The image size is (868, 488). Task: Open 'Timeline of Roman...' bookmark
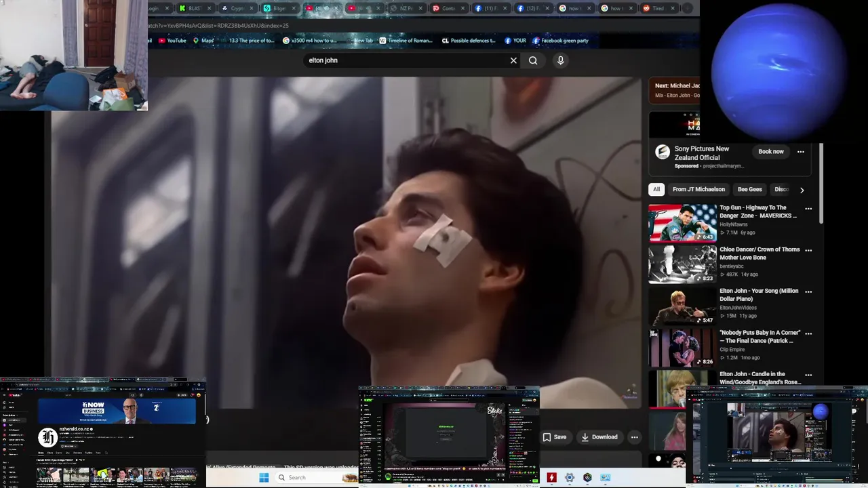406,41
